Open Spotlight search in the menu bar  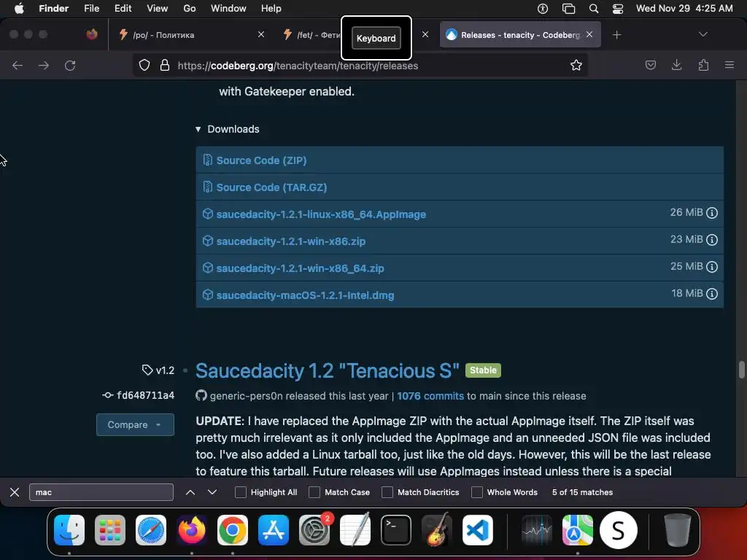[x=594, y=9]
